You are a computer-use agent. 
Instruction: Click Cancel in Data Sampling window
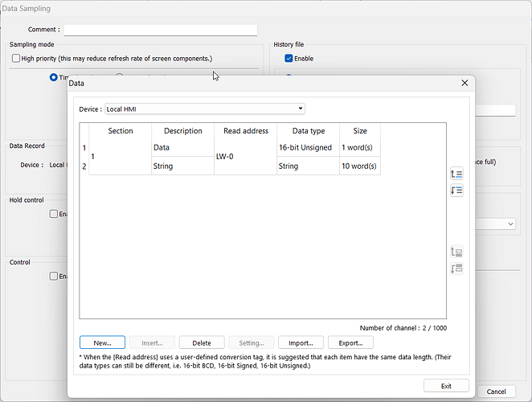click(x=497, y=392)
